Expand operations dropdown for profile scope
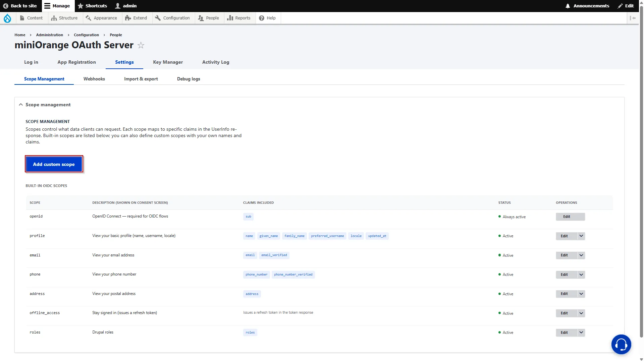The height and width of the screenshot is (362, 644). point(581,236)
